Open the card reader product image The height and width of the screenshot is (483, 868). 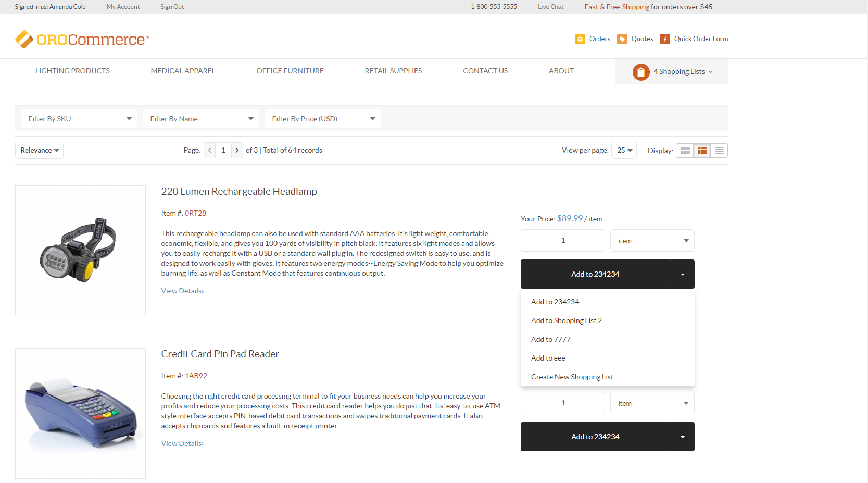click(x=80, y=413)
